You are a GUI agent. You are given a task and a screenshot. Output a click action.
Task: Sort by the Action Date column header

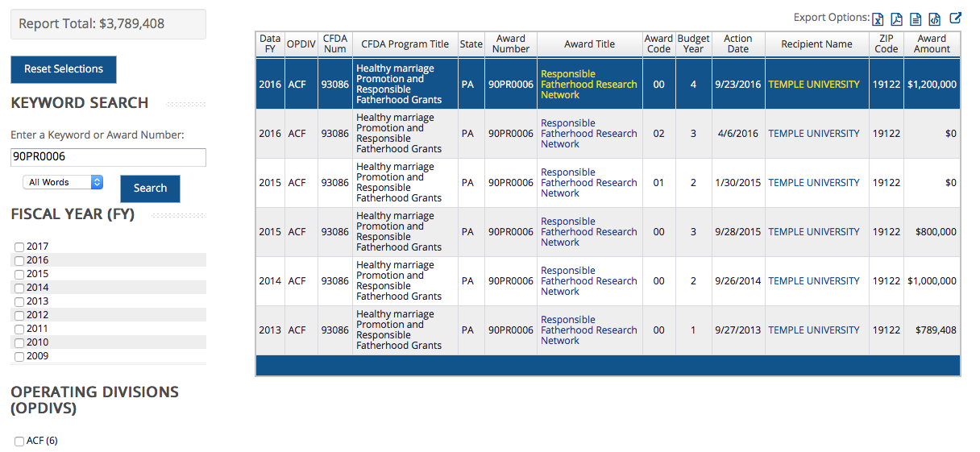[737, 44]
